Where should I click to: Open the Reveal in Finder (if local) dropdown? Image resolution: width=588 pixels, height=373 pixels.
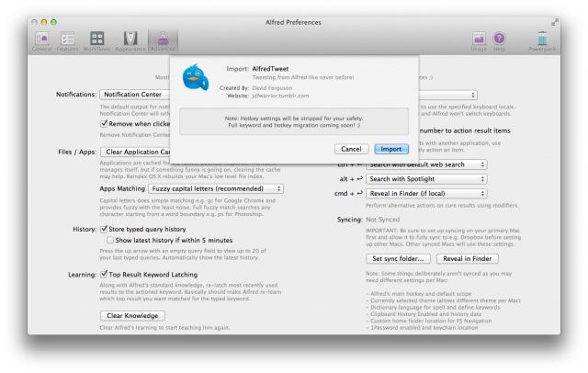pos(426,194)
